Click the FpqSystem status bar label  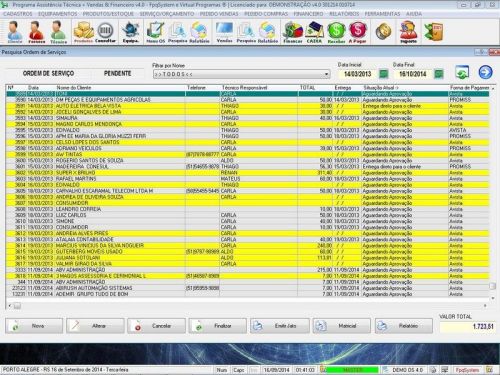coord(467,370)
